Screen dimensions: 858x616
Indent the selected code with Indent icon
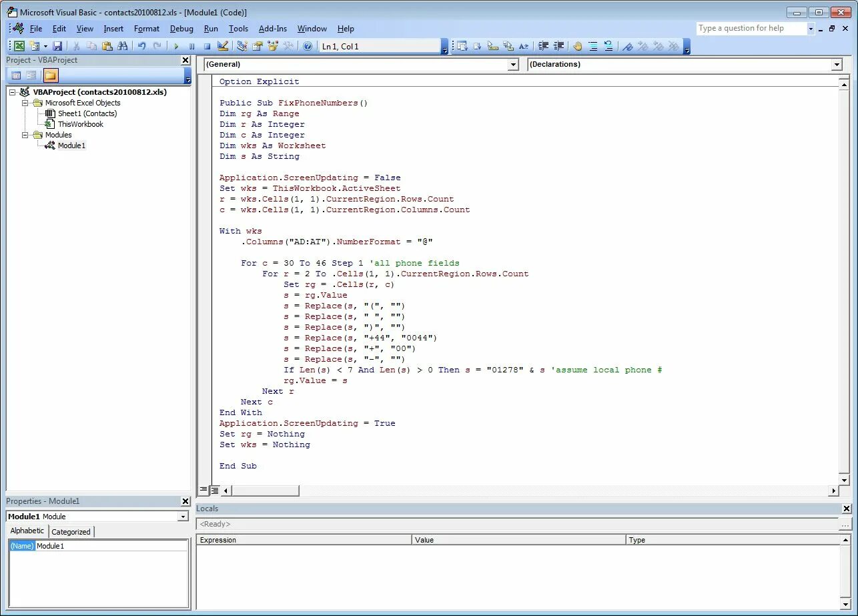[543, 46]
